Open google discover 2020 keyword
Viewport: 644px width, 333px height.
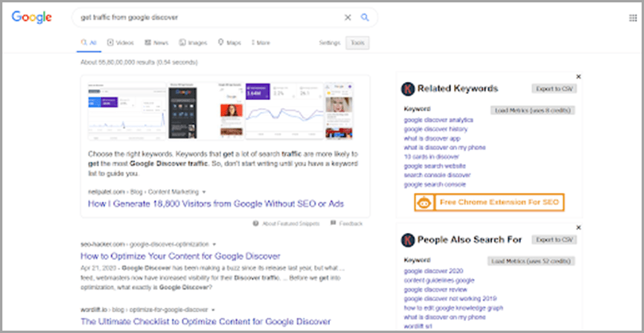[x=433, y=271]
